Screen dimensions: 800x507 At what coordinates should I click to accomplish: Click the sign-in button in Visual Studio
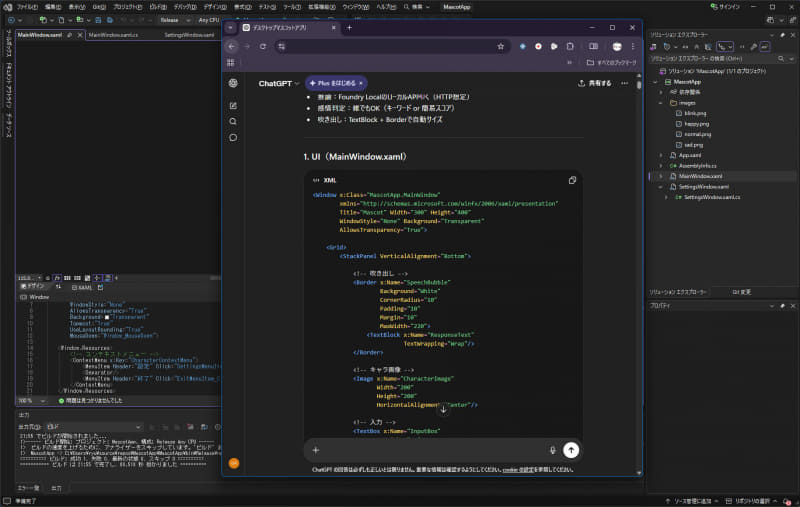(x=725, y=7)
